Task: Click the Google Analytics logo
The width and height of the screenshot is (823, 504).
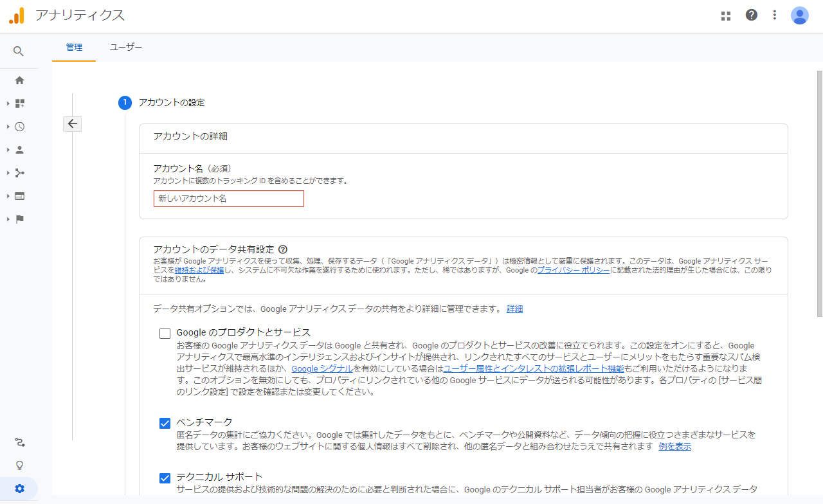Action: point(17,15)
